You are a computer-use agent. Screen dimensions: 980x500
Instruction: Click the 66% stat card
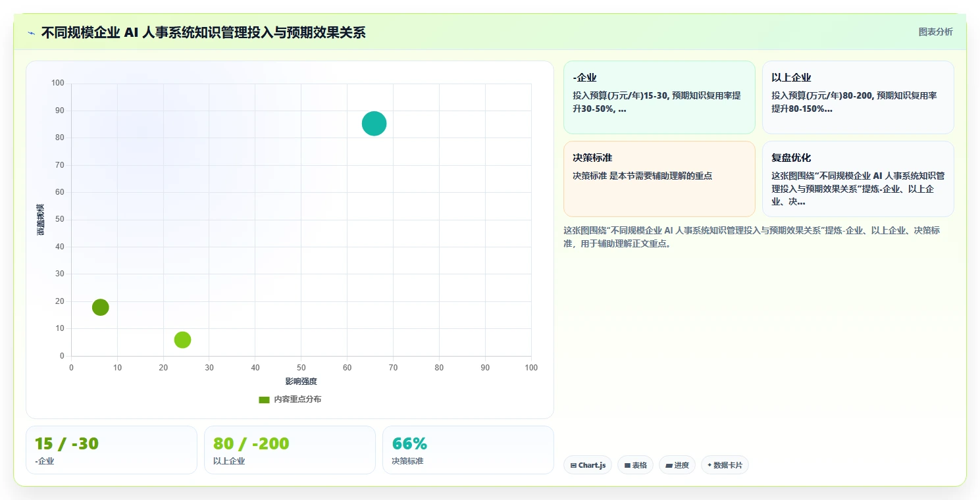point(468,450)
